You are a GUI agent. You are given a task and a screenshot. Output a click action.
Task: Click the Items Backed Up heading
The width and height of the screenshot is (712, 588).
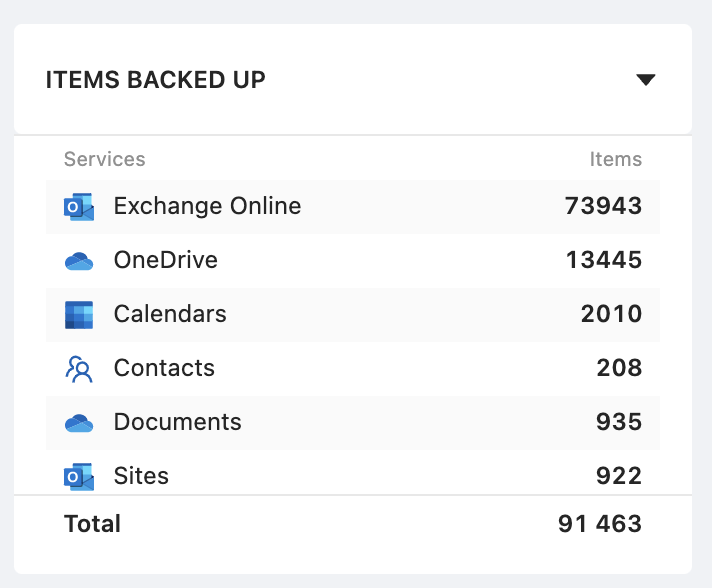[156, 80]
